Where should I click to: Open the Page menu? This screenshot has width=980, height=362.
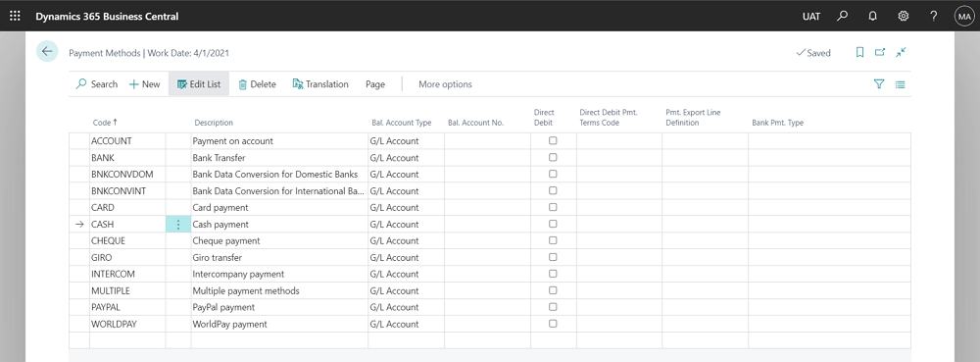[375, 84]
